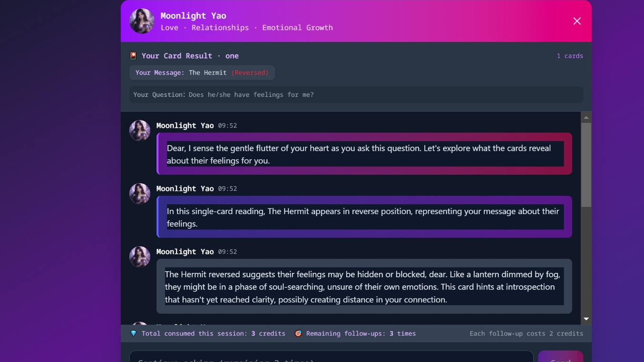
Task: Click the message bubble about lantern dimmed by fog
Action: pos(364,287)
